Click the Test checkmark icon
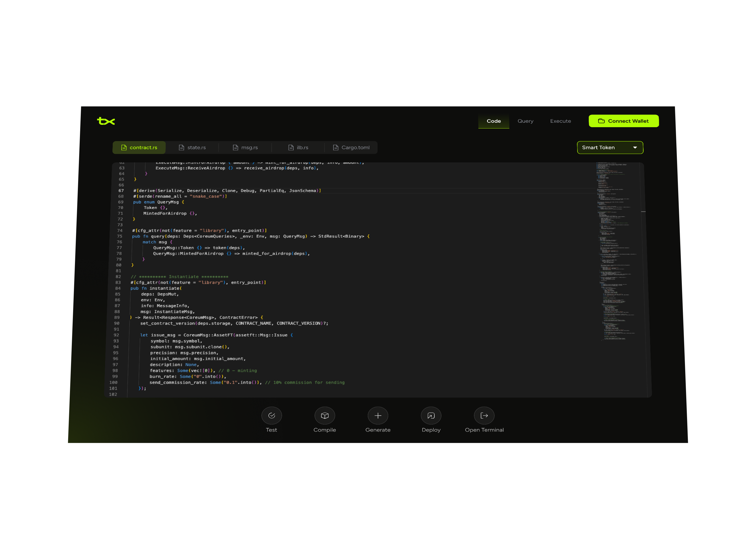756x542 pixels. click(271, 415)
